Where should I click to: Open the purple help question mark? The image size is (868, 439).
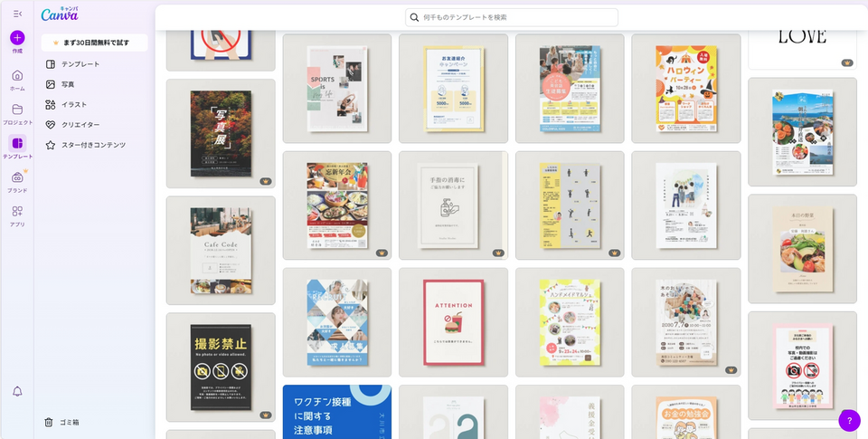click(849, 420)
